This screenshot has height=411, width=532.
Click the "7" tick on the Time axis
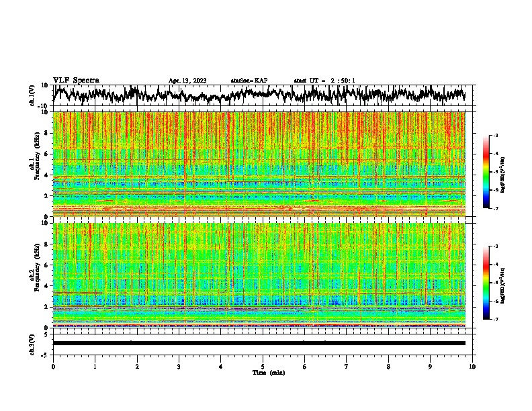tap(347, 367)
